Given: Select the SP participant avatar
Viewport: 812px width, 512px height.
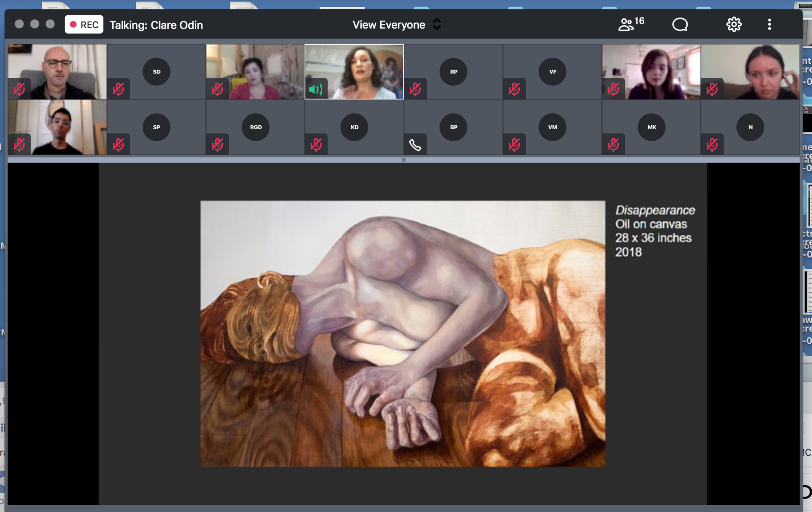Looking at the screenshot, I should [157, 127].
